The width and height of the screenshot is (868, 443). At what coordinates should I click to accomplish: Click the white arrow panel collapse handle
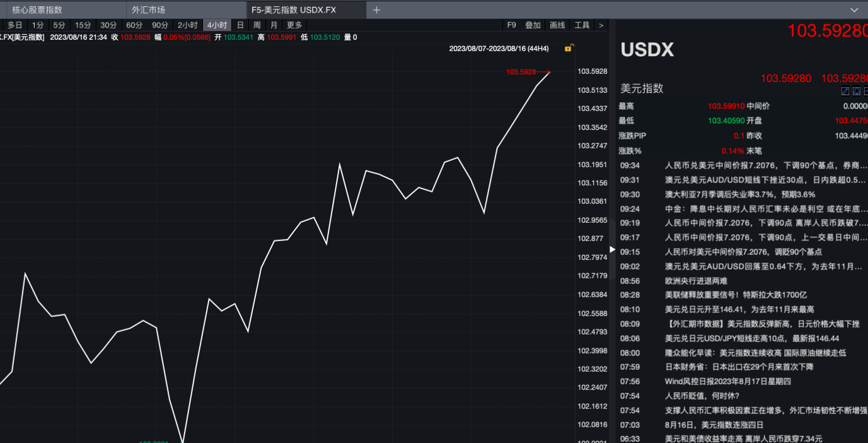pyautogui.click(x=612, y=250)
